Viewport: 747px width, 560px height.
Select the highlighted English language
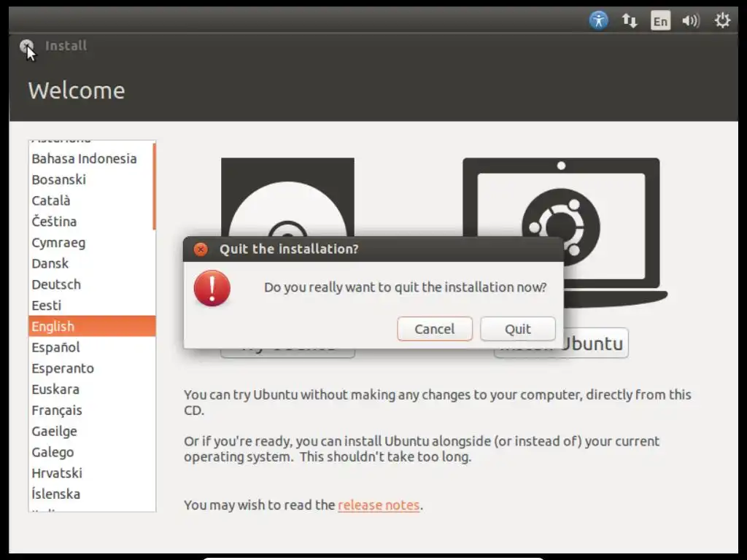coord(92,326)
